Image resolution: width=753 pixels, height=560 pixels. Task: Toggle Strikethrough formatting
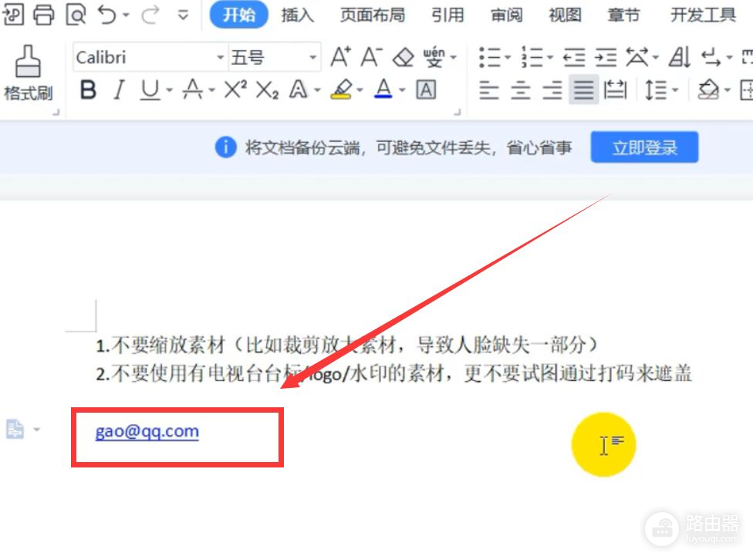click(x=193, y=89)
